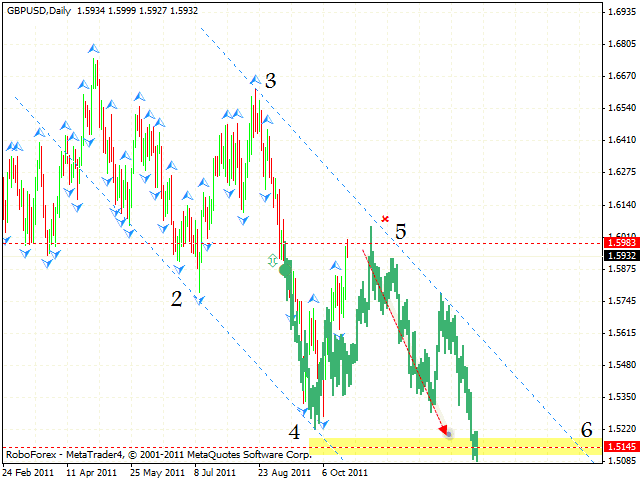The width and height of the screenshot is (640, 480).
Task: Click the down fractal arrow beside wave label 2
Action: coord(199,301)
